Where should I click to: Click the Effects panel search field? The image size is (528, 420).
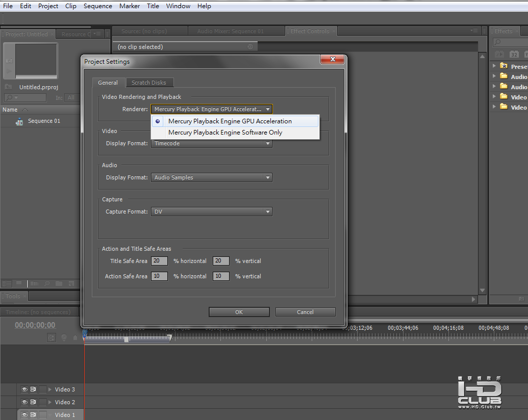point(510,42)
